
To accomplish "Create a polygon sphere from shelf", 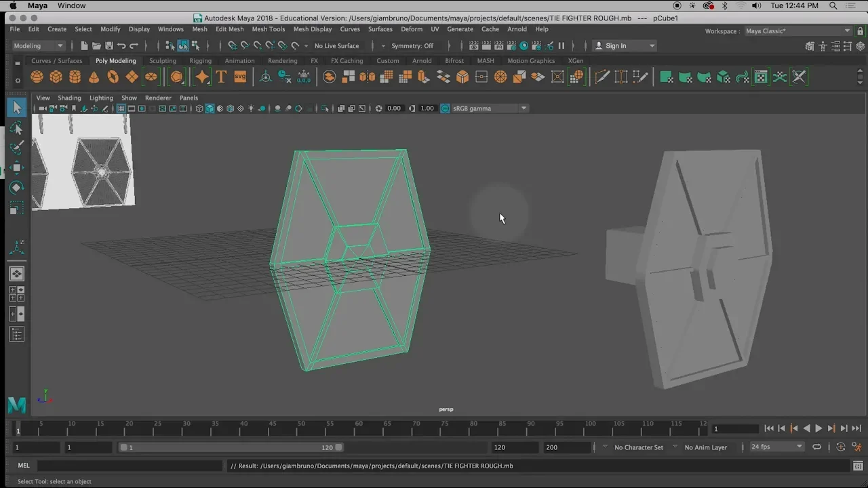I will click(37, 77).
